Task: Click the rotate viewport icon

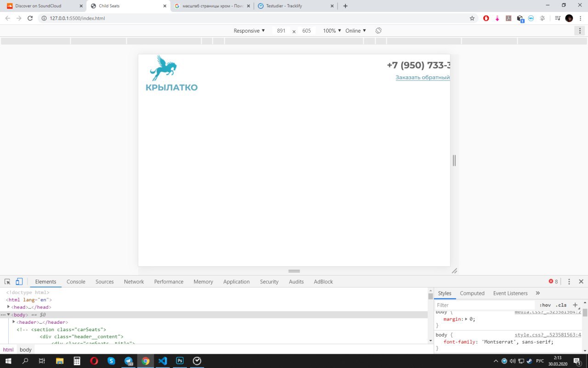Action: coord(378,30)
